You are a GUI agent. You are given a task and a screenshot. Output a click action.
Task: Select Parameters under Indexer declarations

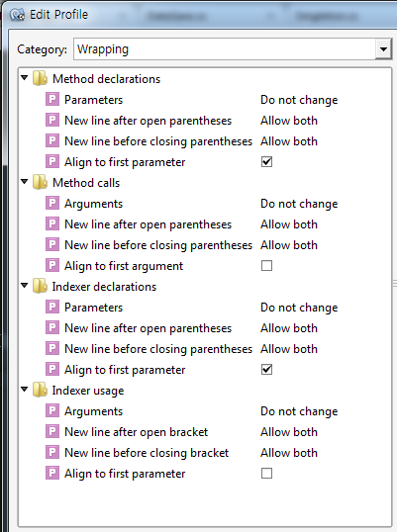pyautogui.click(x=93, y=308)
